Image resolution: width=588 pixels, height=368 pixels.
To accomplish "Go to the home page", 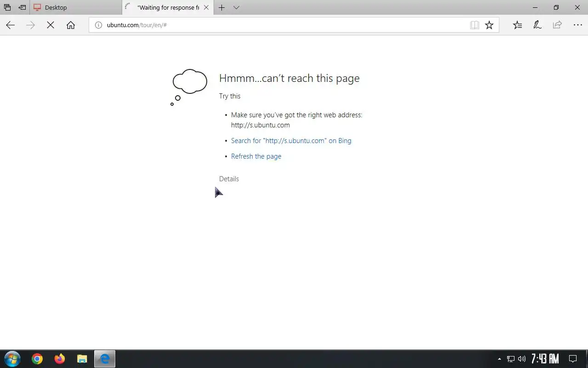I will (71, 25).
